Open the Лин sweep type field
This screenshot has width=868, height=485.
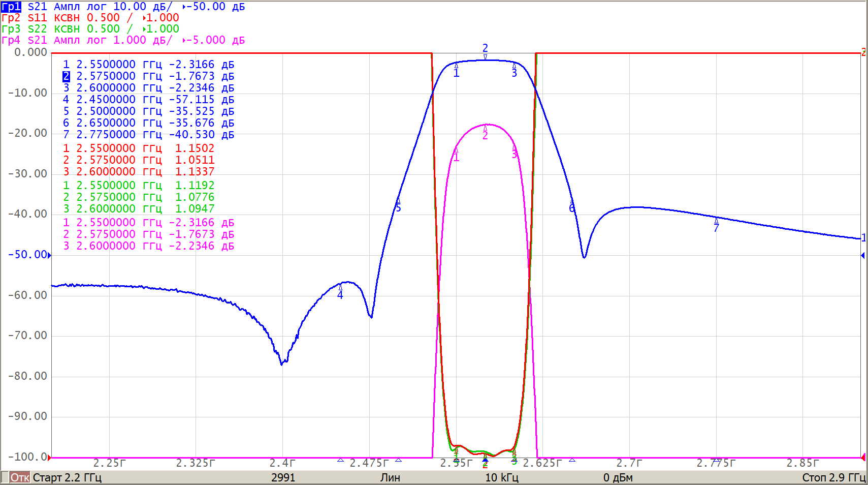390,477
